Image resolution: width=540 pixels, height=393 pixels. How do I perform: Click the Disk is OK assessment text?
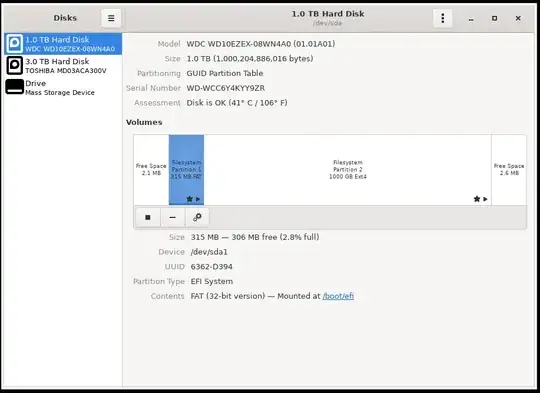(x=237, y=103)
